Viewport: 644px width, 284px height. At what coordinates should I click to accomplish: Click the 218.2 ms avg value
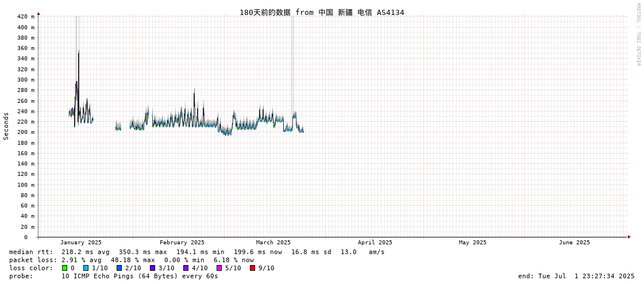[86, 252]
